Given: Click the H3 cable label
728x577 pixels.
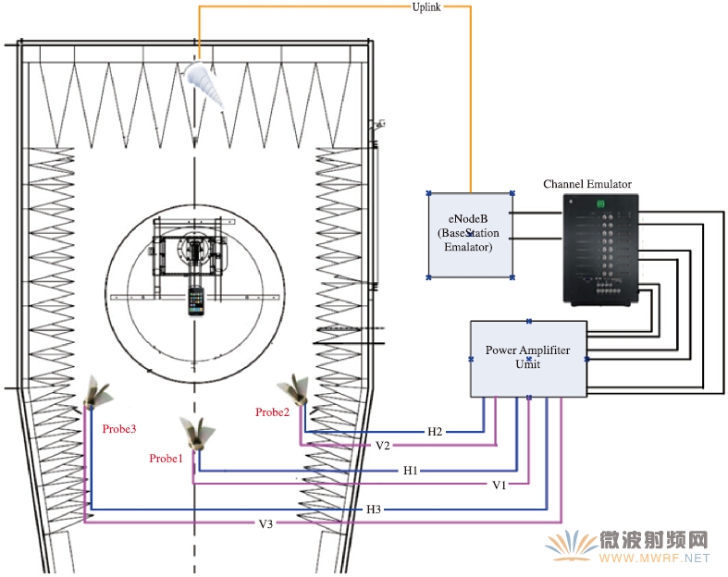Looking at the screenshot, I should pos(374,509).
